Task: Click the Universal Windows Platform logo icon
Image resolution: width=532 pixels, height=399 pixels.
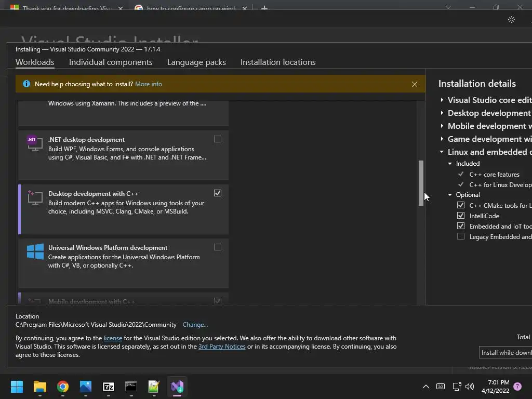Action: [35, 251]
